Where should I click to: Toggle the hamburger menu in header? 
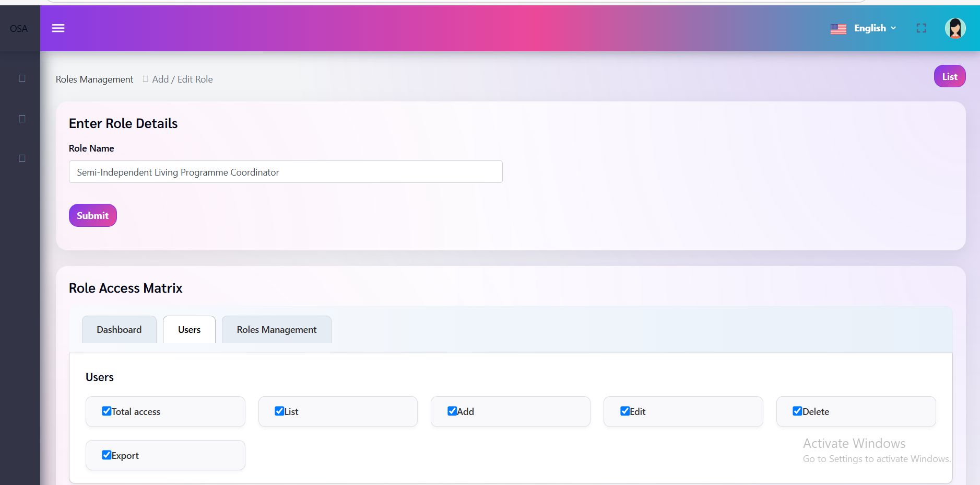pos(58,28)
